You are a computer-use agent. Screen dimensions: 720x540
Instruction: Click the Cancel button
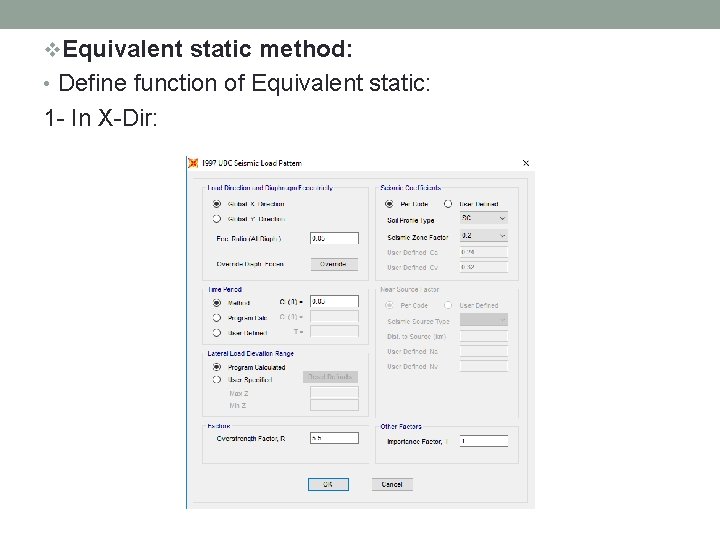pos(392,484)
